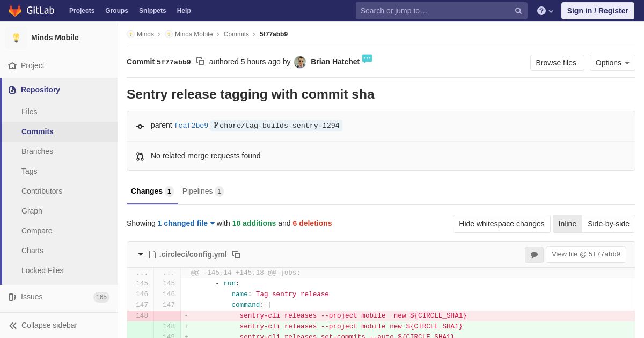Toggle comments on config.yml diff

click(x=534, y=255)
